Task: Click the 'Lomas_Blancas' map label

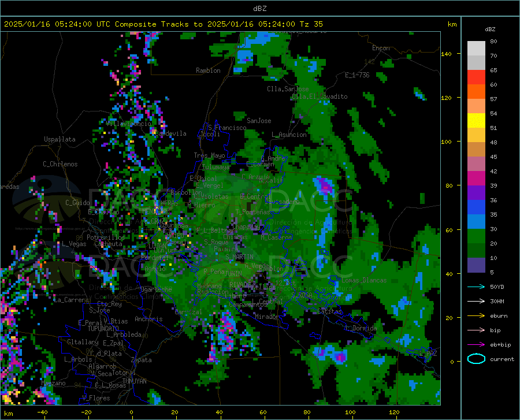Action: 364,280
